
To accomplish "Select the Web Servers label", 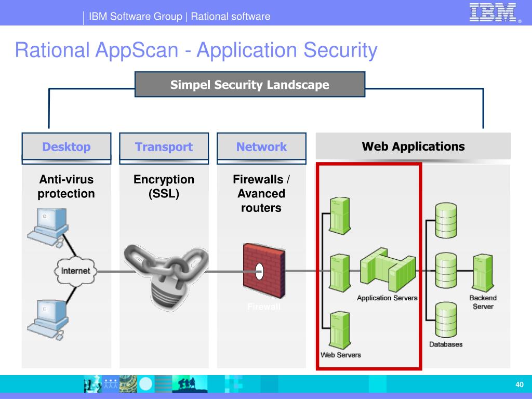I will [341, 355].
